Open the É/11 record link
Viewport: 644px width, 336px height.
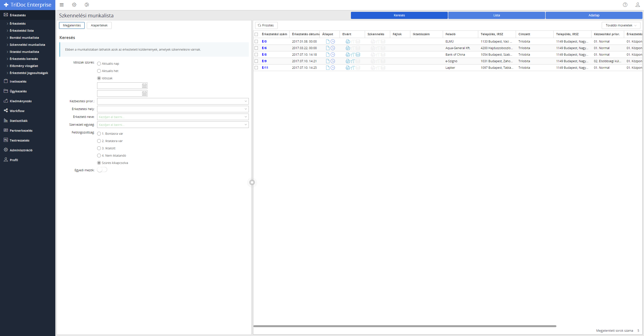tap(265, 68)
